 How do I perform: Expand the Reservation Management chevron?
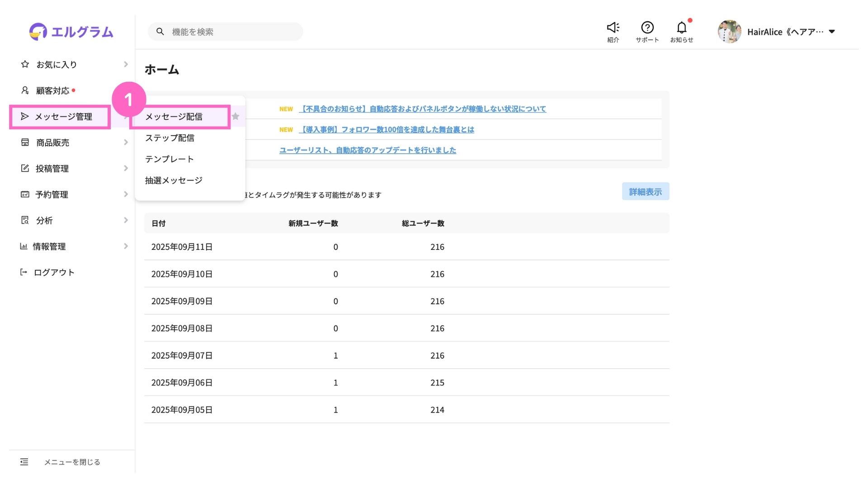(x=126, y=194)
